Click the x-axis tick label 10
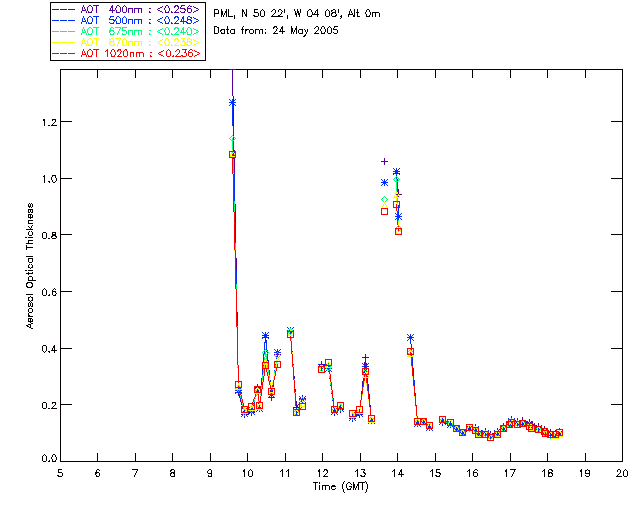 click(247, 473)
